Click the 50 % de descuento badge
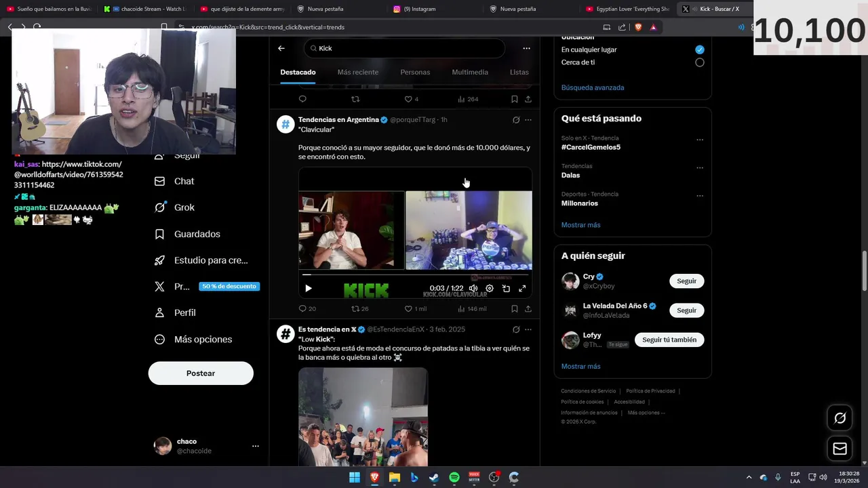868x488 pixels. click(x=229, y=287)
